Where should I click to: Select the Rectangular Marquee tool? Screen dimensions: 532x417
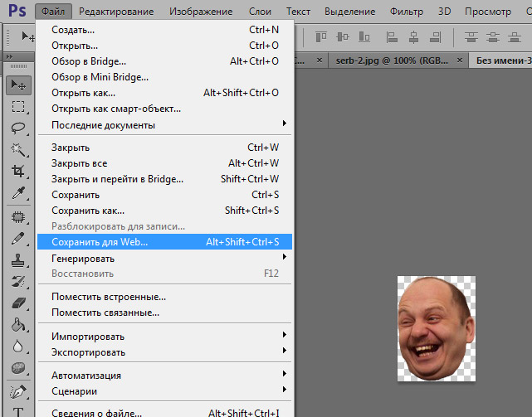click(x=17, y=107)
